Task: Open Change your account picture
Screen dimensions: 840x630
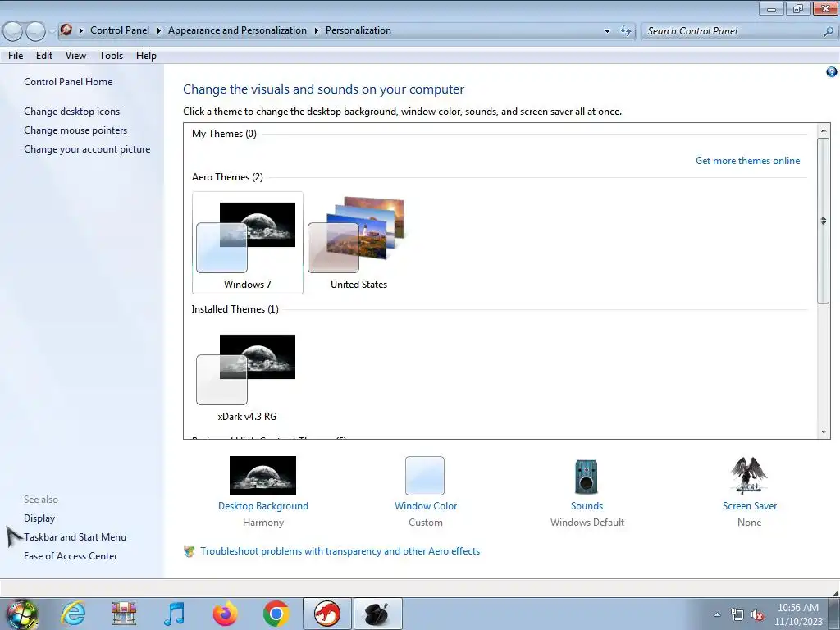Action: (87, 149)
